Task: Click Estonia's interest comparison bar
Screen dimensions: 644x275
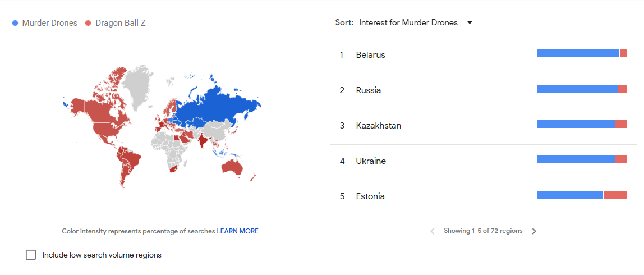Action: tap(582, 195)
